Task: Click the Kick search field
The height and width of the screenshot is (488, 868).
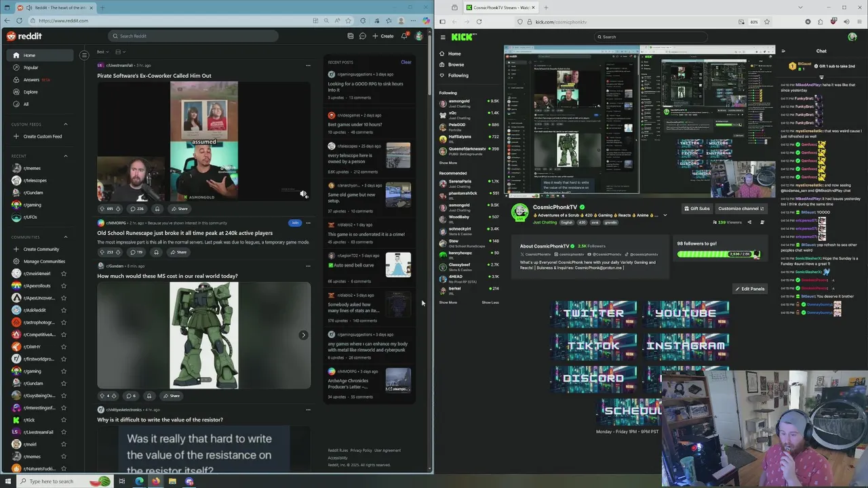Action: [x=650, y=37]
